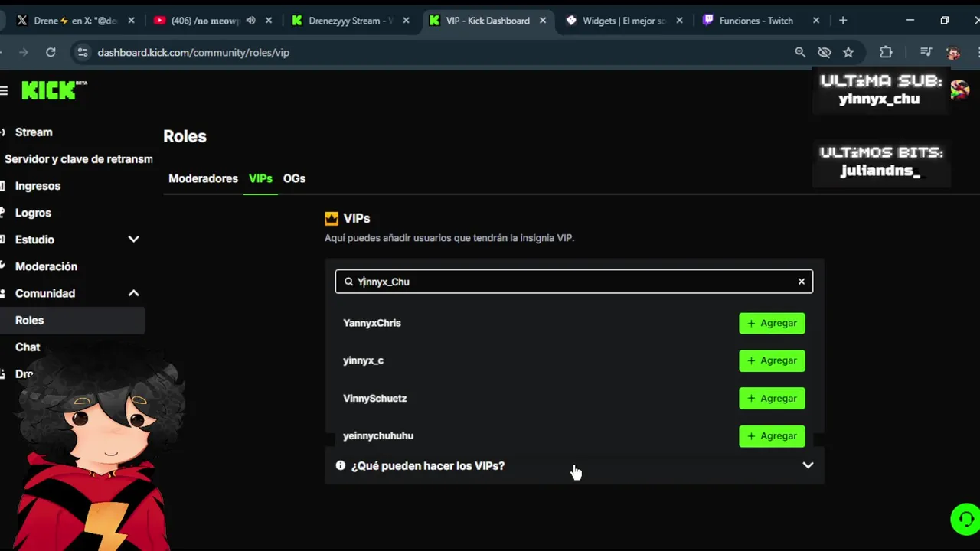Switch to the Drenezyyy Stream tab
The height and width of the screenshot is (551, 980).
(x=351, y=21)
